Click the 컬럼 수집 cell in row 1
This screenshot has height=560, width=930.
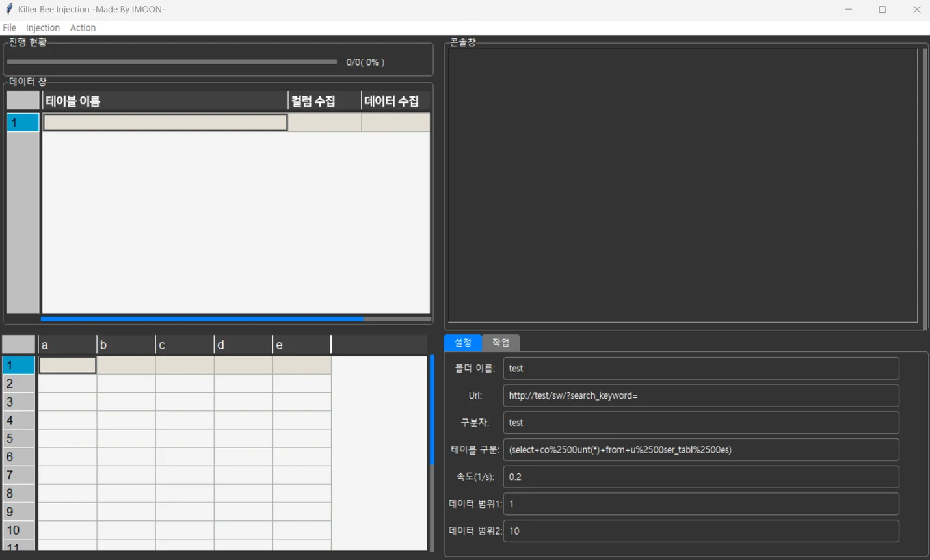point(325,122)
